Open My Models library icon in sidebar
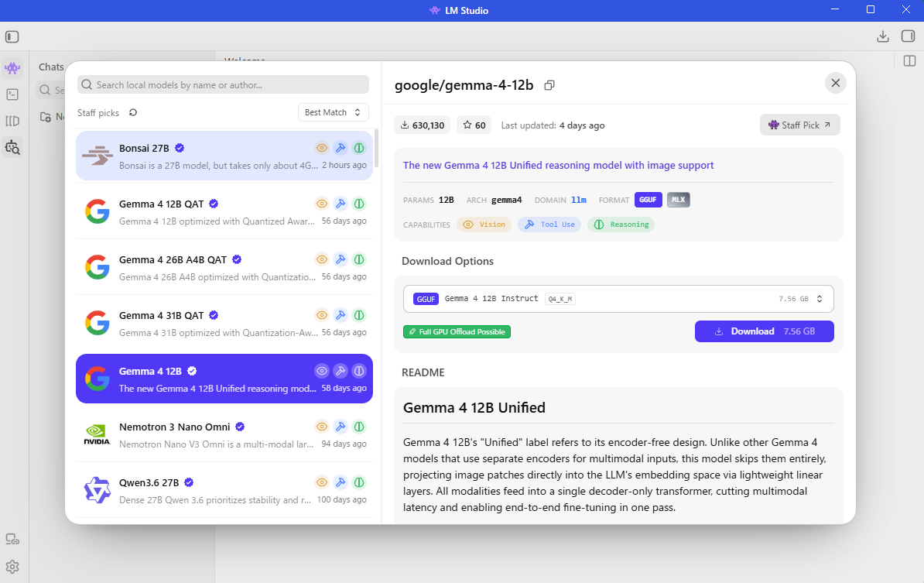The image size is (924, 583). 12,121
